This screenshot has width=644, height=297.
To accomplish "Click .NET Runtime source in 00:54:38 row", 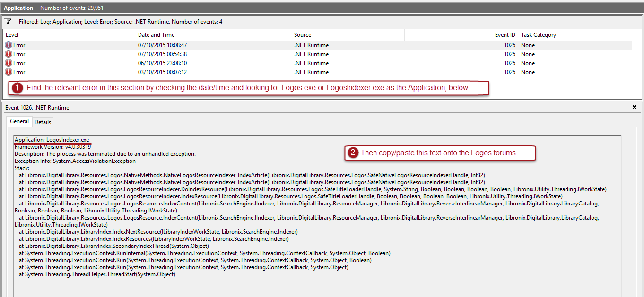I will [x=311, y=54].
